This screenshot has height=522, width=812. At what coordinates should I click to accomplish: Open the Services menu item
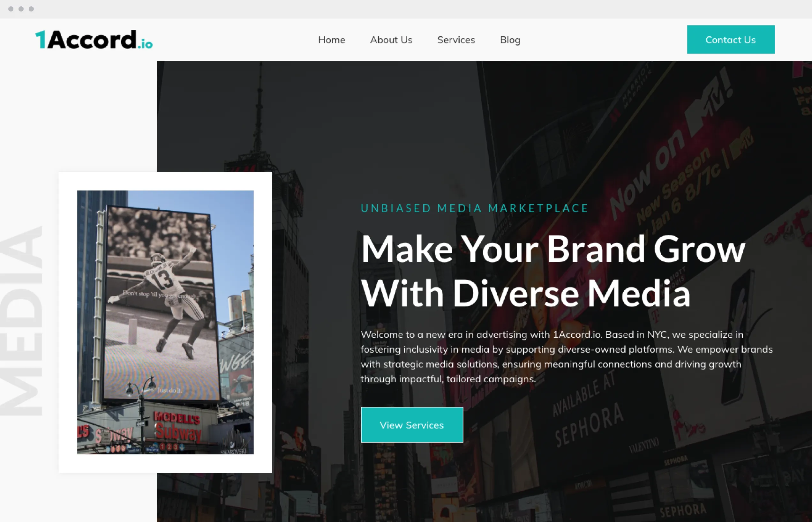(x=456, y=40)
